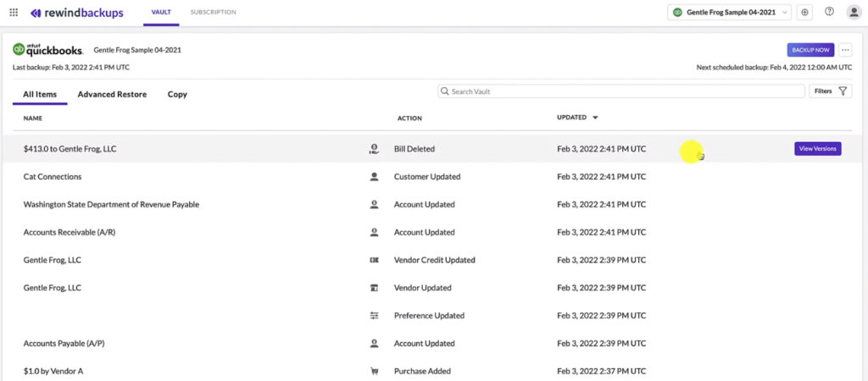The height and width of the screenshot is (381, 868).
Task: Sort by the Updated column arrow
Action: [x=596, y=117]
